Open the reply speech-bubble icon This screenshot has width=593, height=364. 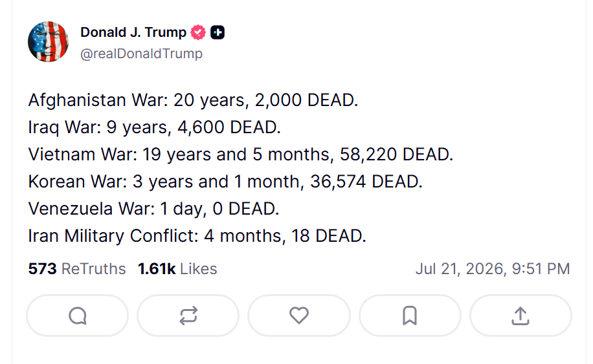[78, 316]
